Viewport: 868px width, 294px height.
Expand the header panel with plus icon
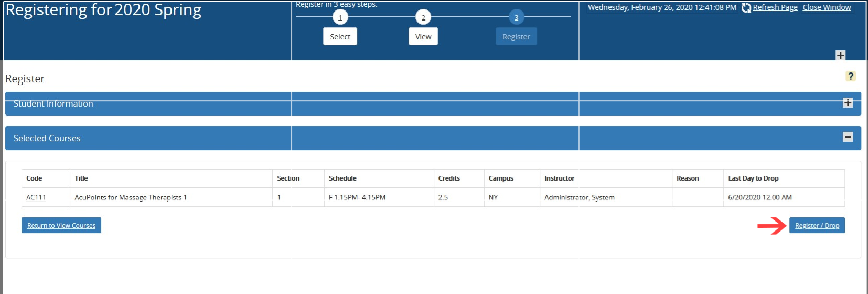840,55
